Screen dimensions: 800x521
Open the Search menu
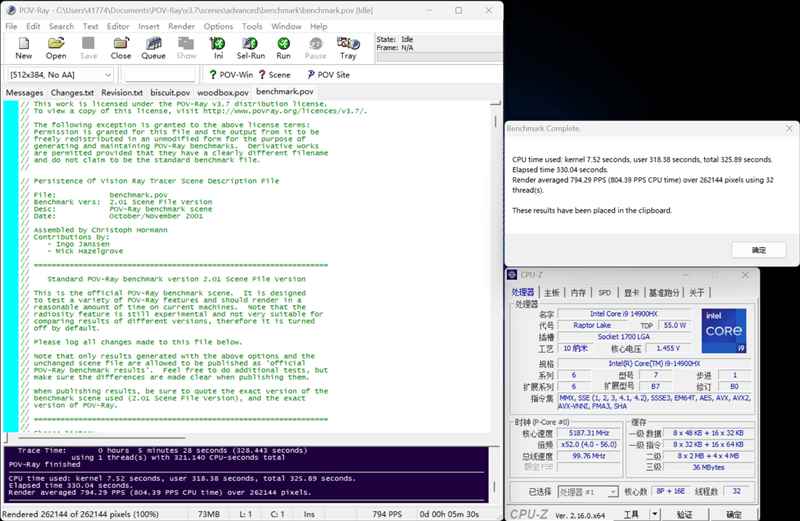(x=61, y=27)
